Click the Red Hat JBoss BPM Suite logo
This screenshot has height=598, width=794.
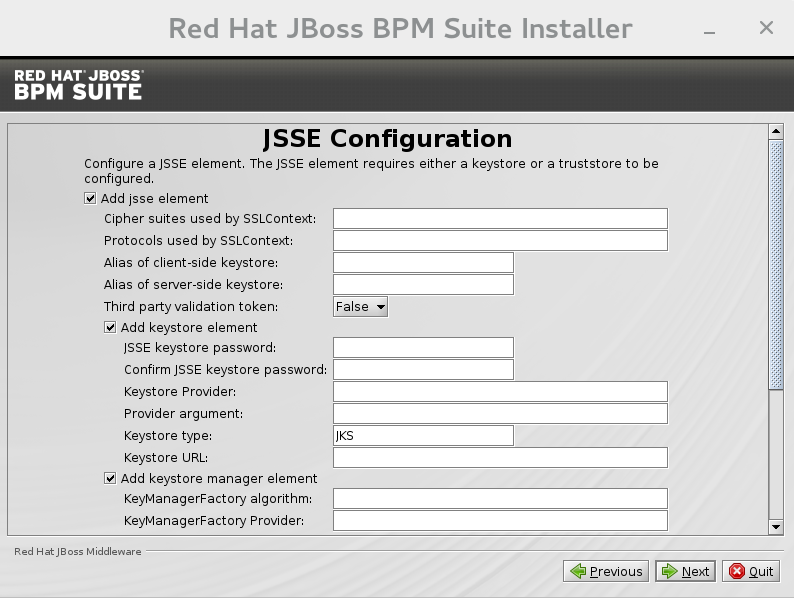(78, 85)
